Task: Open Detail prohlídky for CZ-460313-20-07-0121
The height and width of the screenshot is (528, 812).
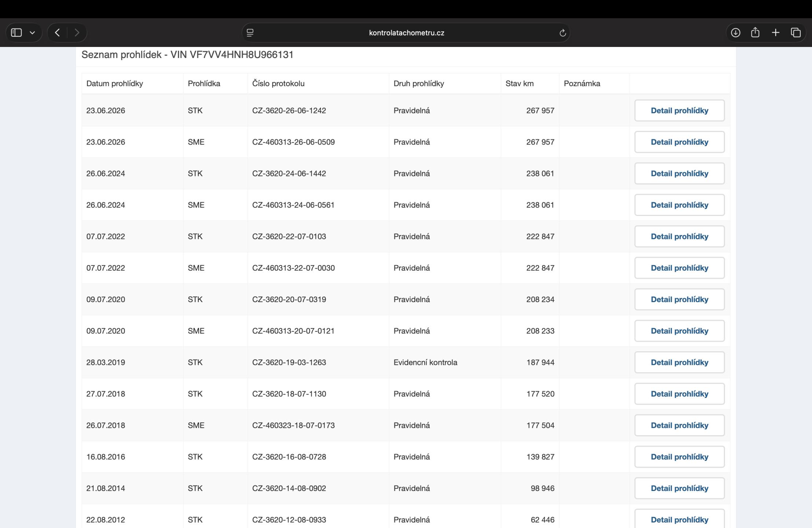Action: point(680,331)
